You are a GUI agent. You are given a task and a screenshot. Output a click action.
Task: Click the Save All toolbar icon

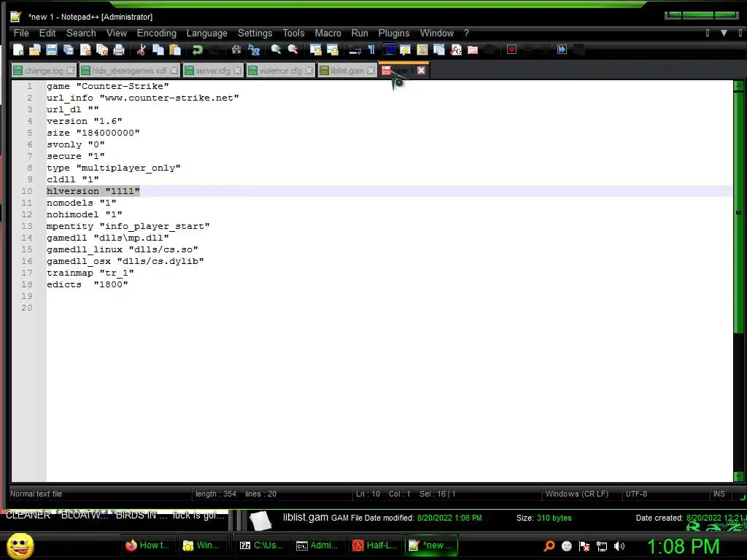click(68, 50)
